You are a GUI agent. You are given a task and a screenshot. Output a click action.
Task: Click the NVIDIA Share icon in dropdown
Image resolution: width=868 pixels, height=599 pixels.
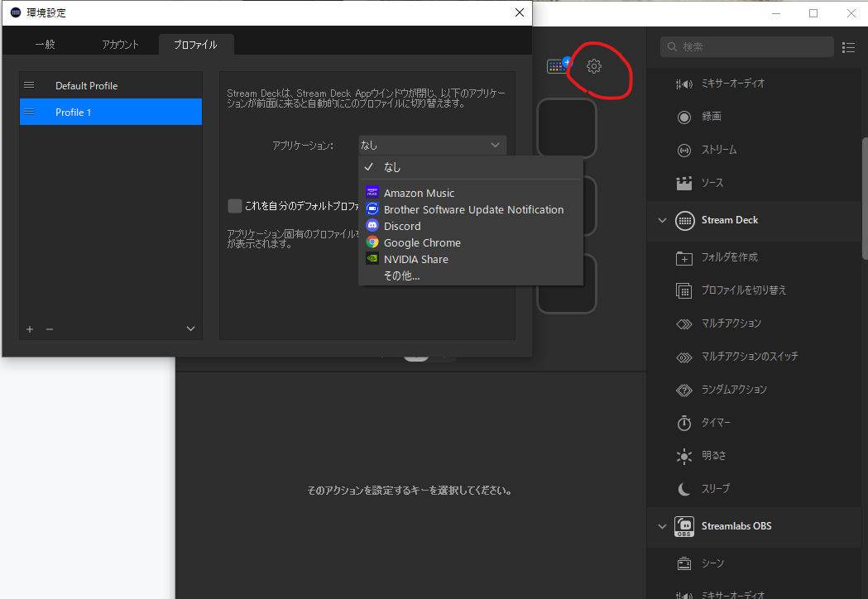[x=372, y=258]
